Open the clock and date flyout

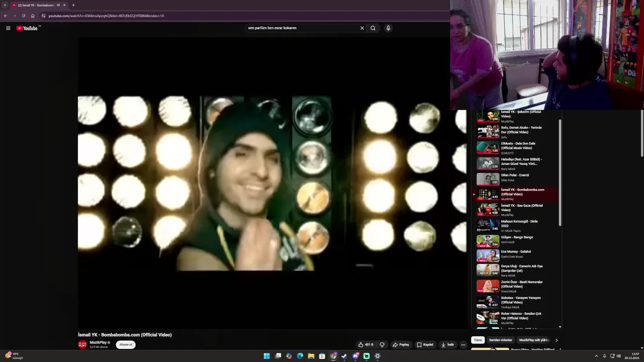631,356
